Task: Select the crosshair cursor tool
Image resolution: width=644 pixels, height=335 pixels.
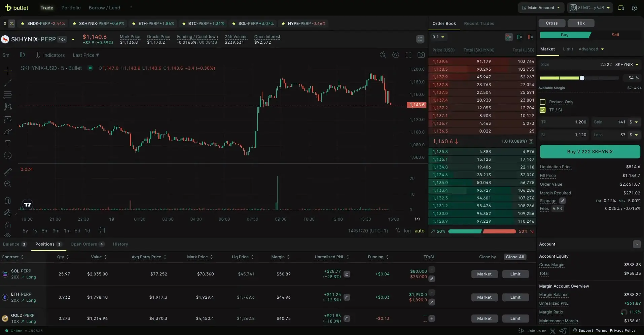Action: (x=8, y=70)
